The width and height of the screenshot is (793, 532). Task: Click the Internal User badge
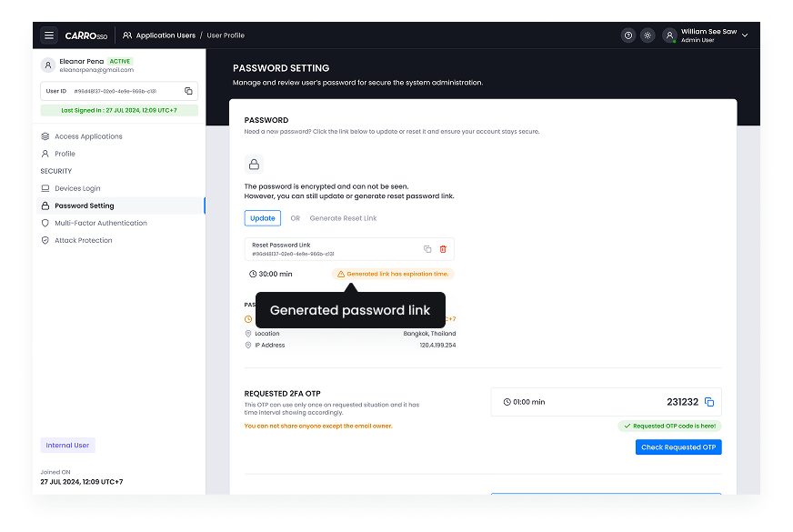(x=67, y=445)
